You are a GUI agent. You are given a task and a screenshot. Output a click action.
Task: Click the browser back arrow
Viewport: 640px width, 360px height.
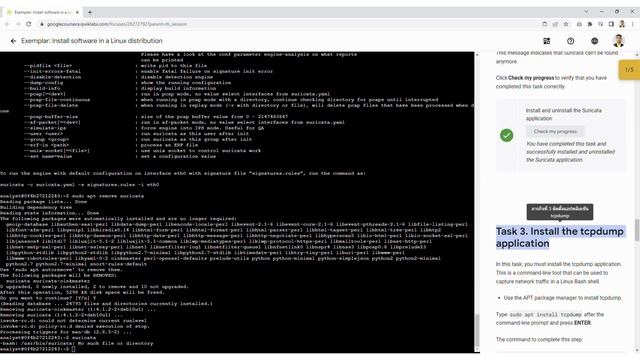[7, 24]
